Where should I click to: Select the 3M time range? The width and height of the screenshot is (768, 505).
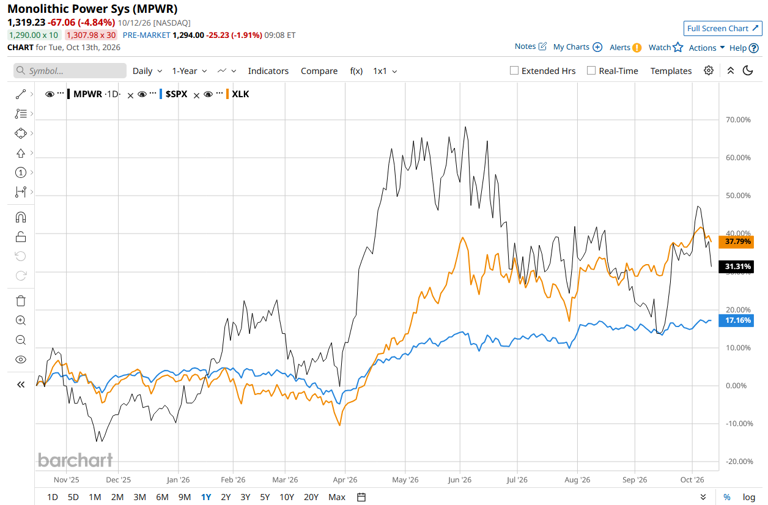click(x=140, y=497)
